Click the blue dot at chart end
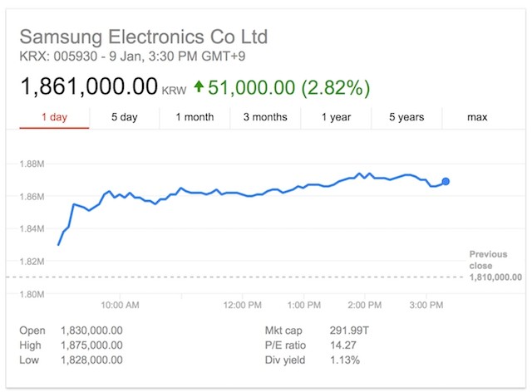The height and width of the screenshot is (392, 532). (x=446, y=181)
